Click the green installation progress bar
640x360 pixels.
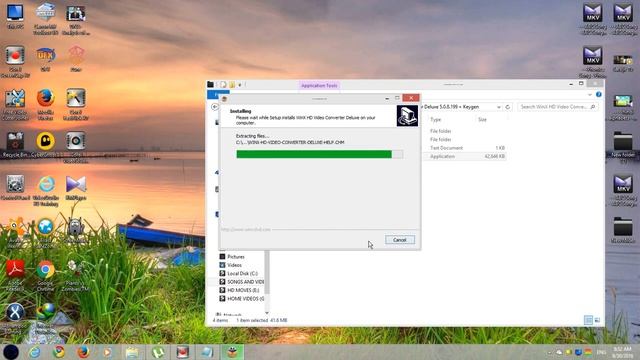(320, 154)
